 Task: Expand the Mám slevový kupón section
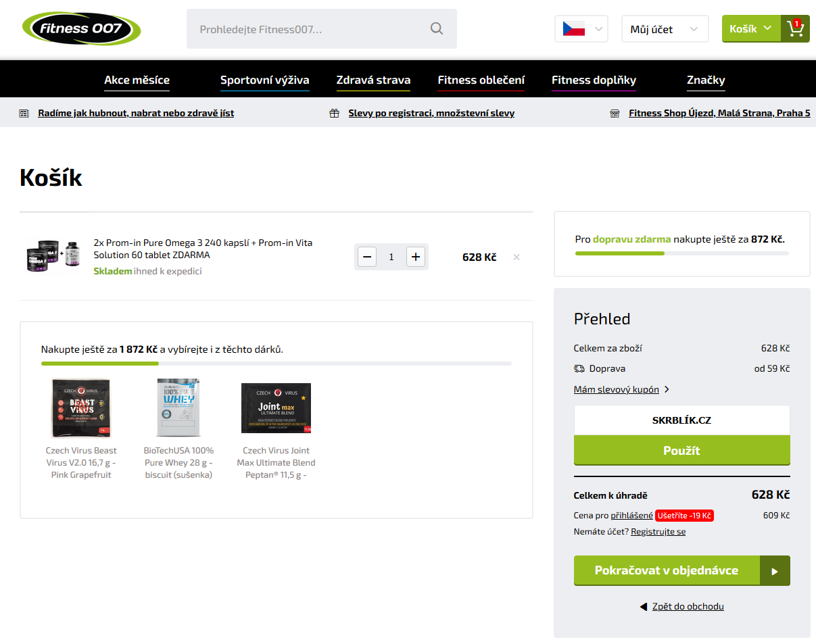coord(621,389)
